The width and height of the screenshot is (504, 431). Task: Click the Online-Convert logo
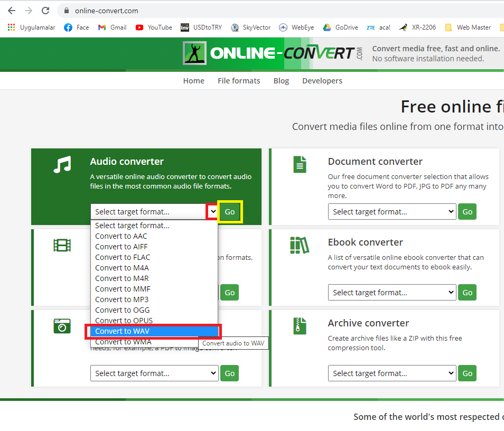273,53
